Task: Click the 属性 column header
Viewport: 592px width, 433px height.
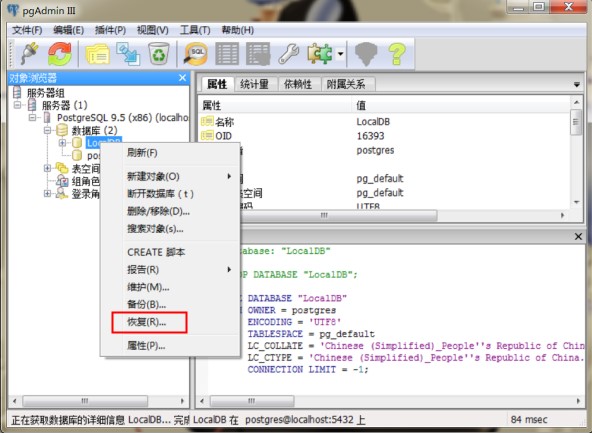Action: pyautogui.click(x=275, y=105)
